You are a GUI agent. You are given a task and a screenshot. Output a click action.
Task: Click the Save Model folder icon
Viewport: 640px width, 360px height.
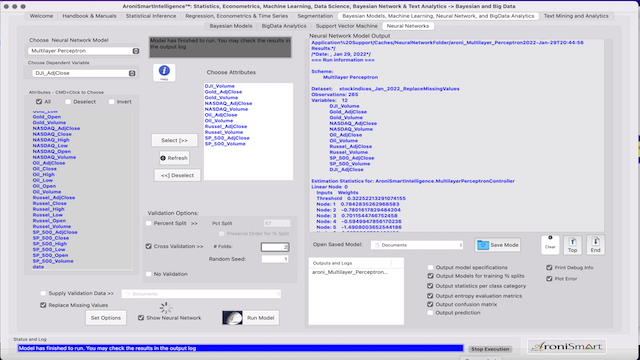pos(483,245)
